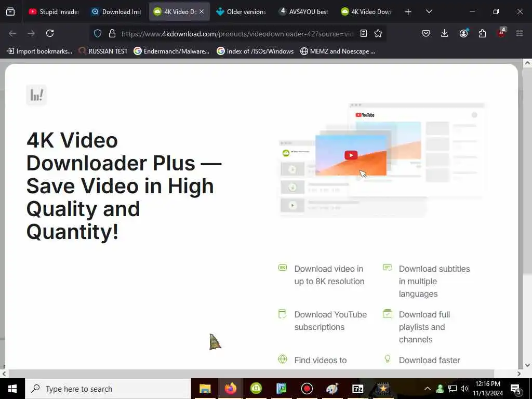Screen dimensions: 532x399
Task: Click "Download YouTube subscriptions" text
Action: [x=330, y=321]
